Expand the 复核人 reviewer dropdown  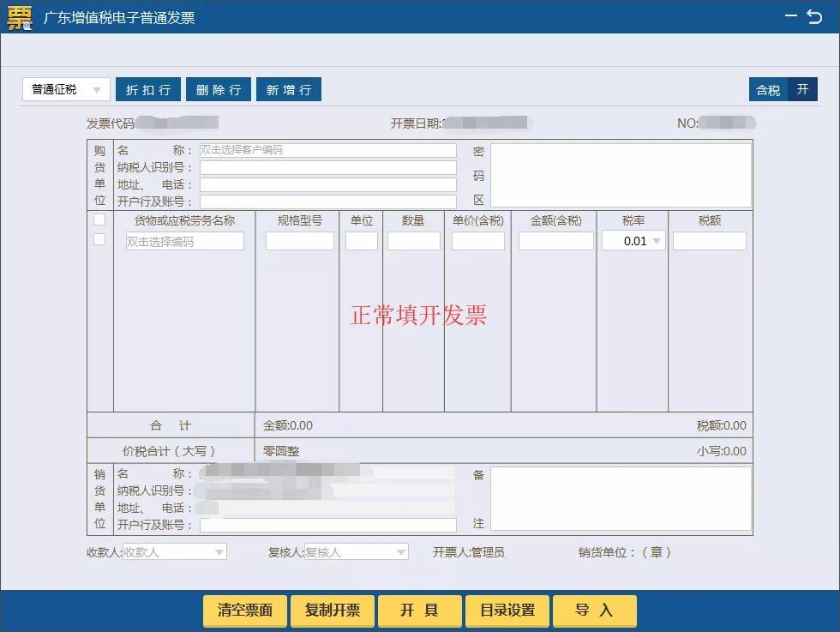(399, 551)
